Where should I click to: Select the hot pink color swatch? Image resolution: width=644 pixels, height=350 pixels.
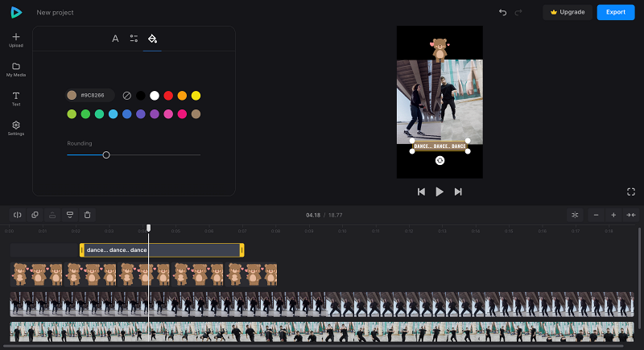tap(182, 114)
